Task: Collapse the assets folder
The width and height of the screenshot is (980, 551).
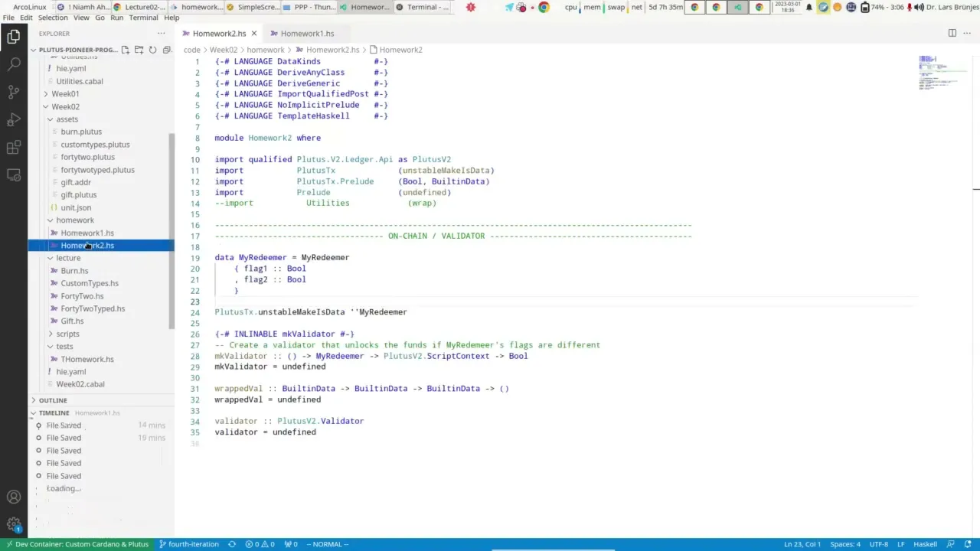Action: [x=66, y=119]
